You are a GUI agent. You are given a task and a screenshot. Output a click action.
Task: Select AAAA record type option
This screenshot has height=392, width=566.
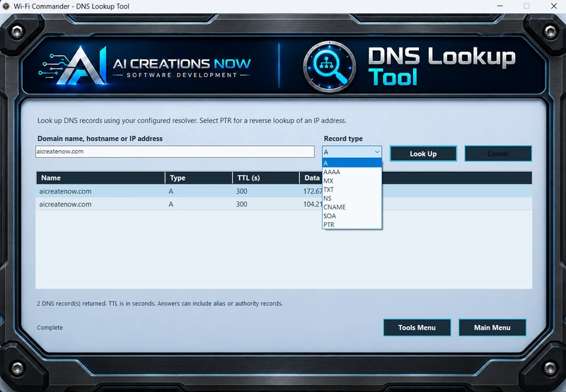pyautogui.click(x=352, y=172)
